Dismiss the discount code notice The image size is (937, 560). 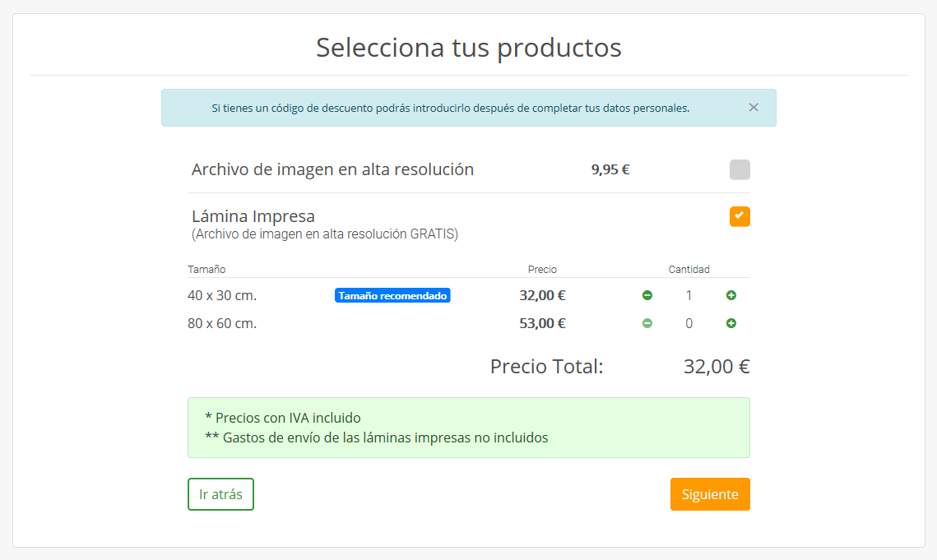click(x=754, y=108)
